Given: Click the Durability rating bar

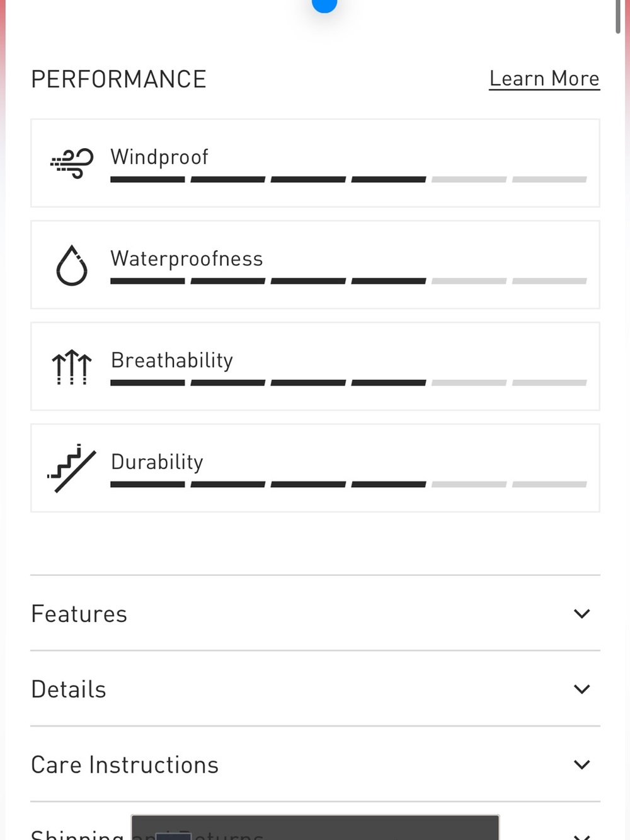Looking at the screenshot, I should coord(348,484).
